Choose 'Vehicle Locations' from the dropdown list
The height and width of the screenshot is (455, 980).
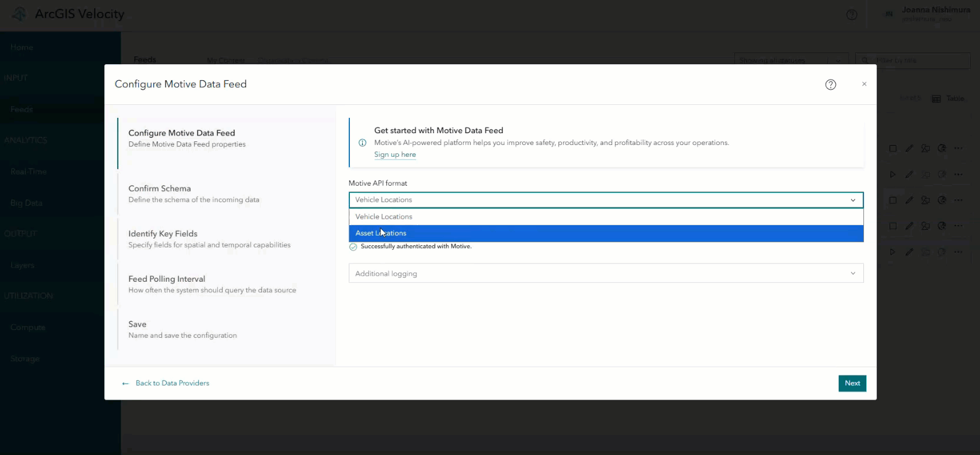coord(606,217)
